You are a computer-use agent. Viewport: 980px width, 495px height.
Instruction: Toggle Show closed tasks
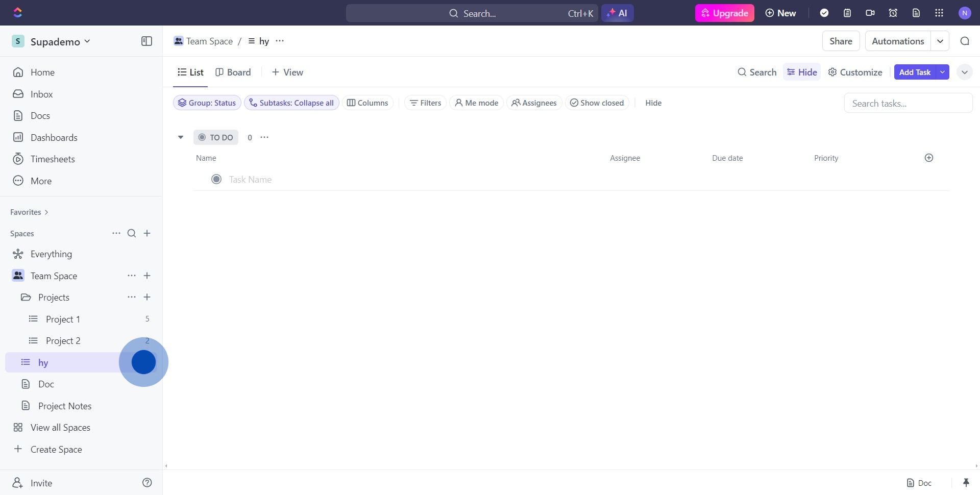(x=597, y=103)
